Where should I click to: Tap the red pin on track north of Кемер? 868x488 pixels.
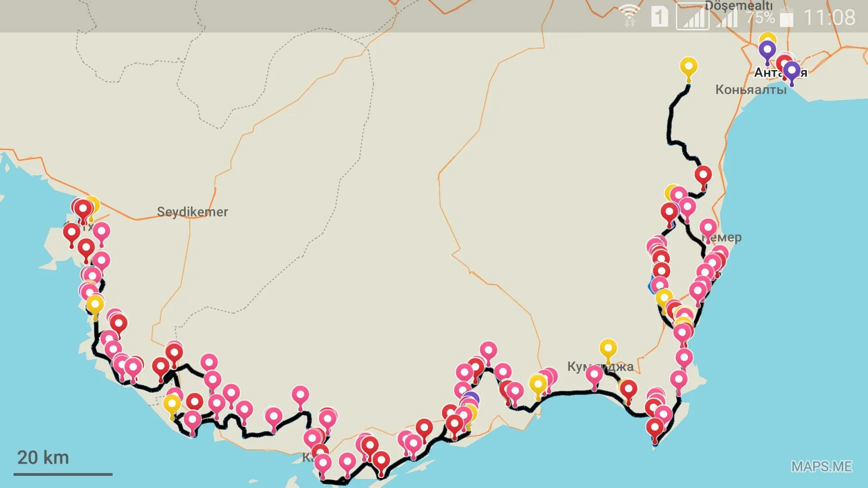703,176
